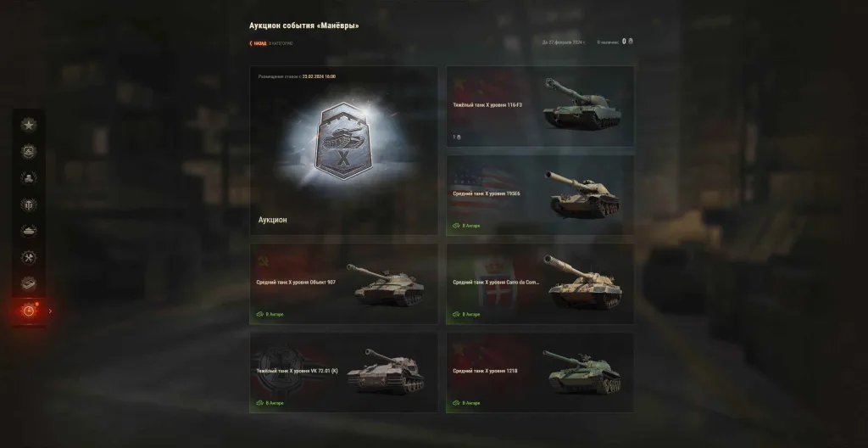This screenshot has height=448, width=868.
Task: Select the medium tank T95E6 card
Action: (x=540, y=195)
